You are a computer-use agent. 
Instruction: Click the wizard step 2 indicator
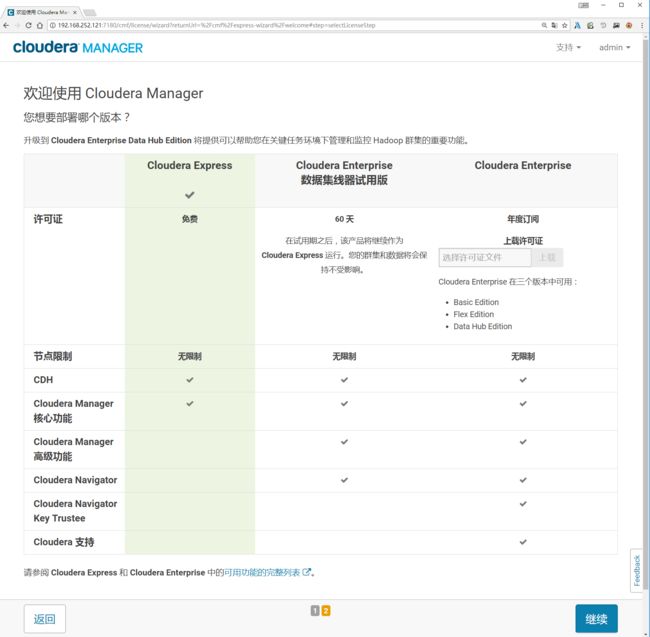click(326, 610)
